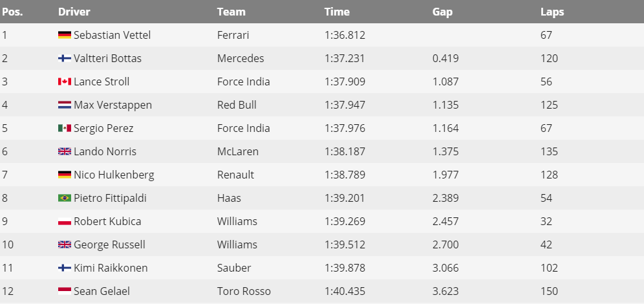The width and height of the screenshot is (644, 304).
Task: Open the Nico Hulkenberg driver name
Action: (x=114, y=175)
